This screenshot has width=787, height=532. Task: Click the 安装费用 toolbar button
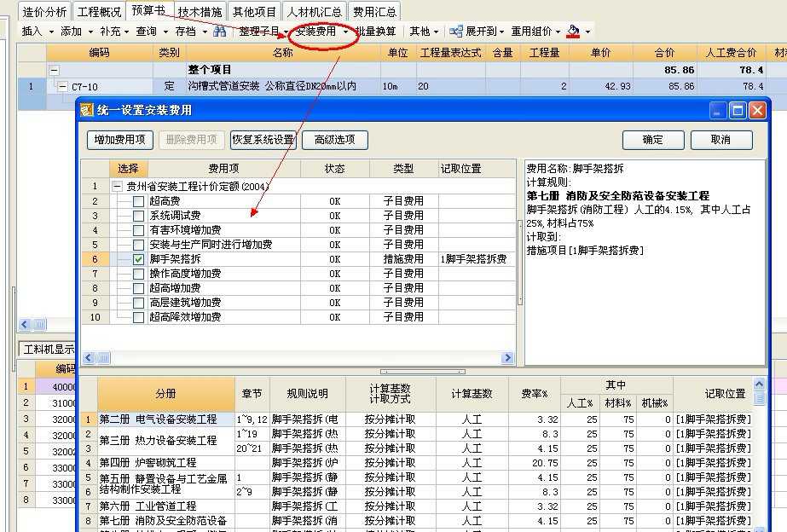(x=315, y=32)
